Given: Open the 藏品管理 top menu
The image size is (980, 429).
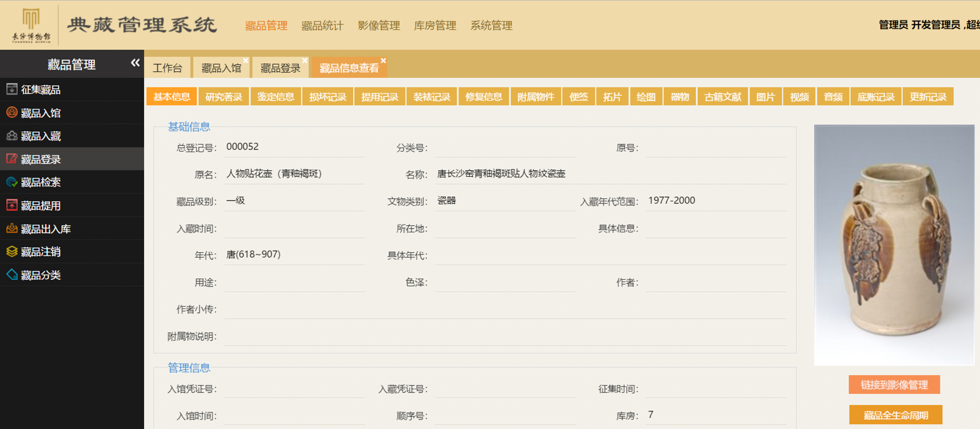Looking at the screenshot, I should (266, 26).
